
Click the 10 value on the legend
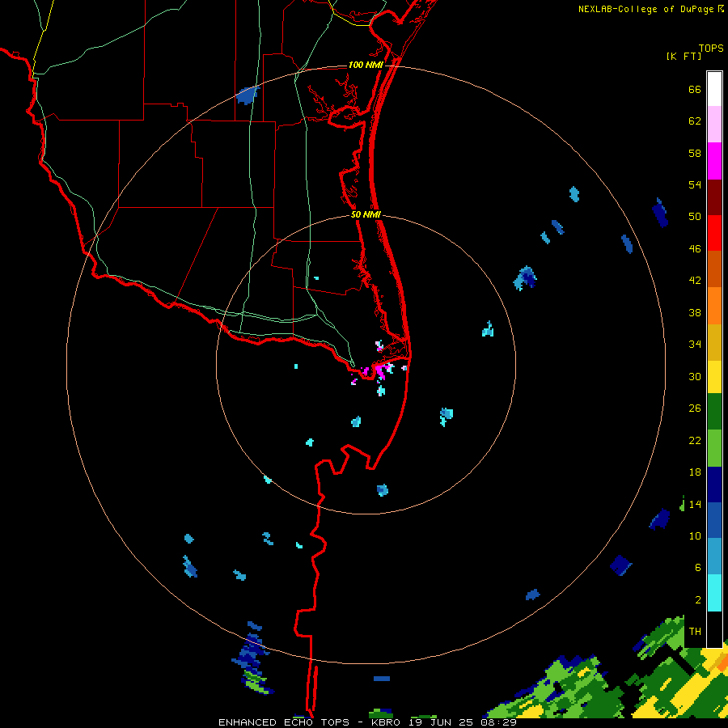coord(695,535)
